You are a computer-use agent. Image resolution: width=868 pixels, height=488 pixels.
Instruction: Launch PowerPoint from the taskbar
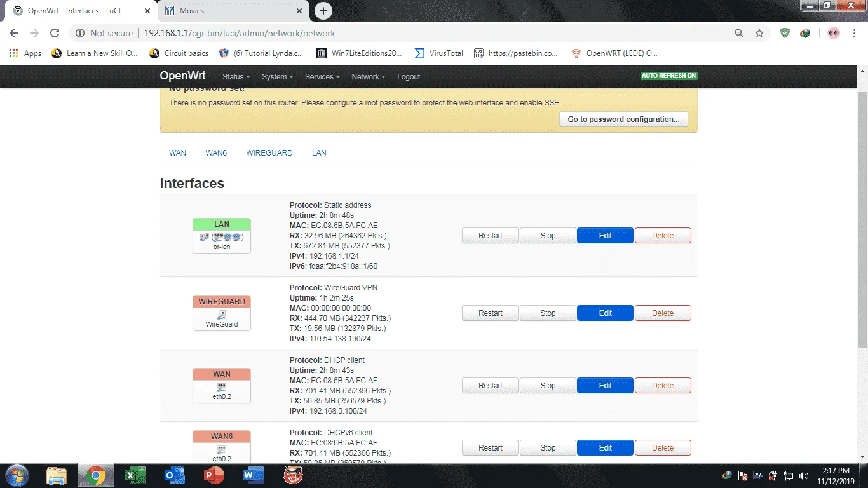click(214, 475)
